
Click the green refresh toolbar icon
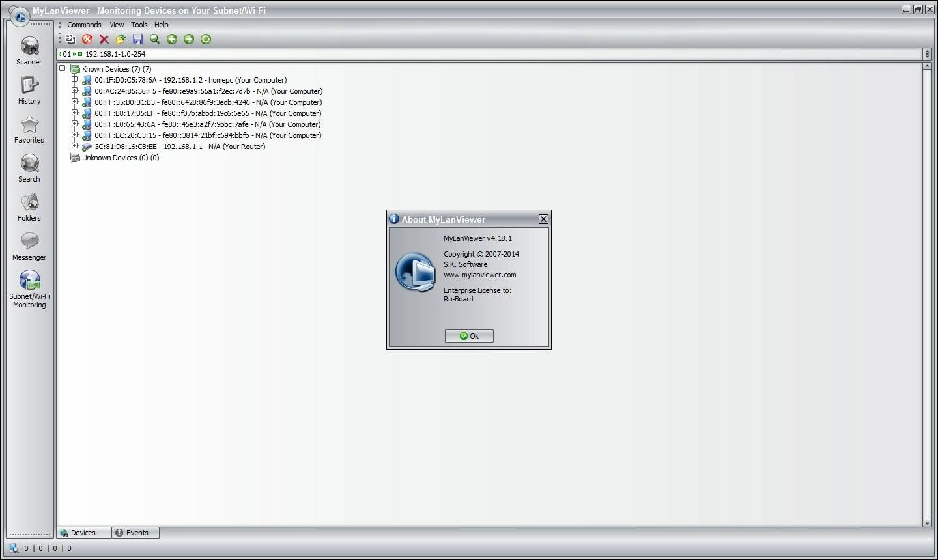[206, 39]
